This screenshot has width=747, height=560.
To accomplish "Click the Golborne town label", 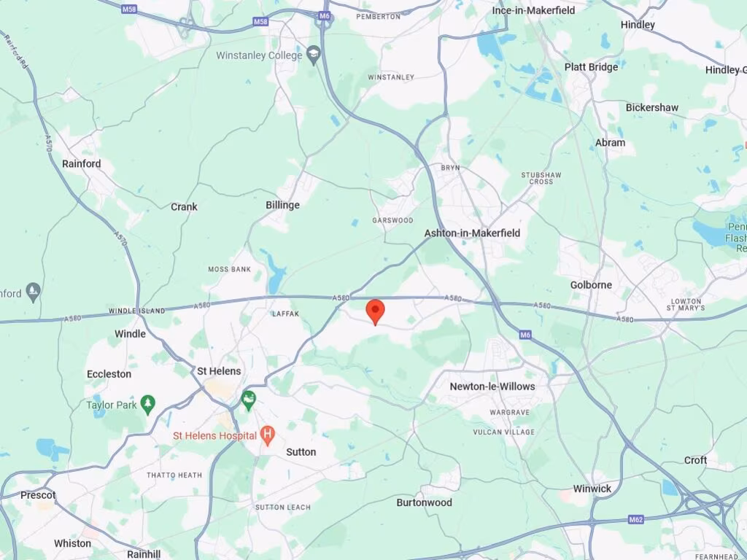I will click(x=591, y=285).
